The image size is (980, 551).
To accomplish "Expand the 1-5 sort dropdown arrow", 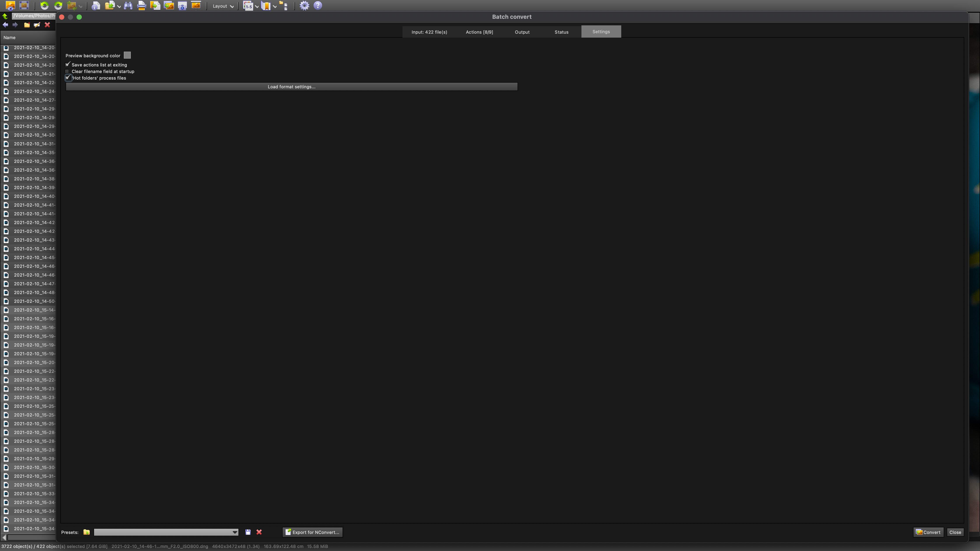I will pyautogui.click(x=257, y=7).
